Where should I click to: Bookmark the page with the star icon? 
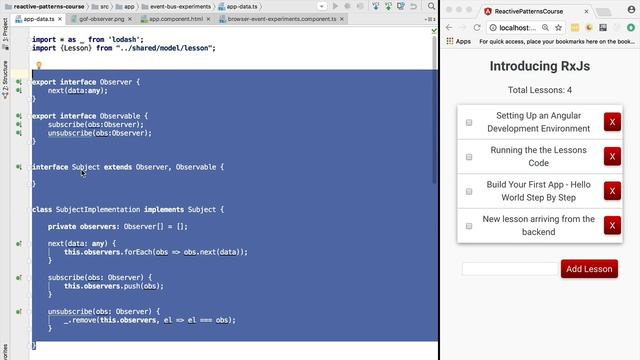(x=558, y=27)
